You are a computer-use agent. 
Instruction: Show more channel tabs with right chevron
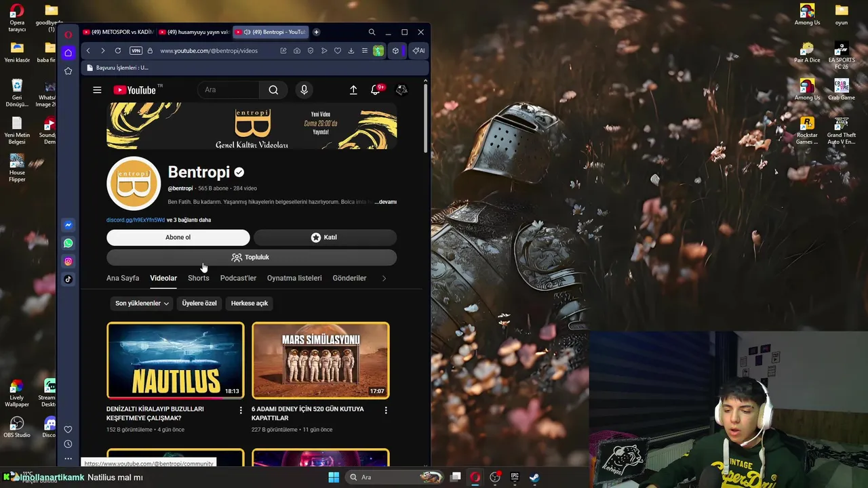pos(384,278)
